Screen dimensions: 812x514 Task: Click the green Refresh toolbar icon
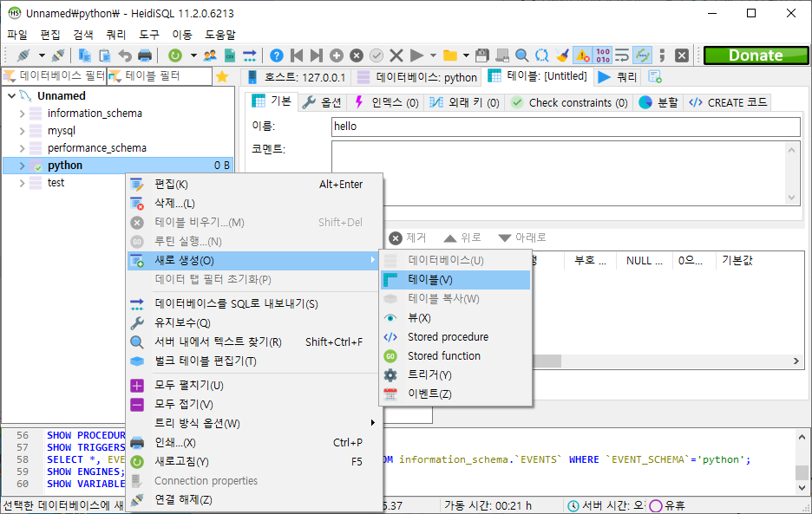pyautogui.click(x=175, y=55)
